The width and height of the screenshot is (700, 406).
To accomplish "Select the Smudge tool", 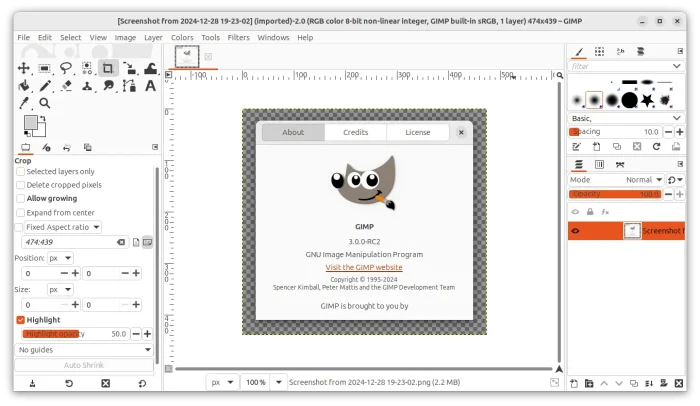I will point(108,86).
